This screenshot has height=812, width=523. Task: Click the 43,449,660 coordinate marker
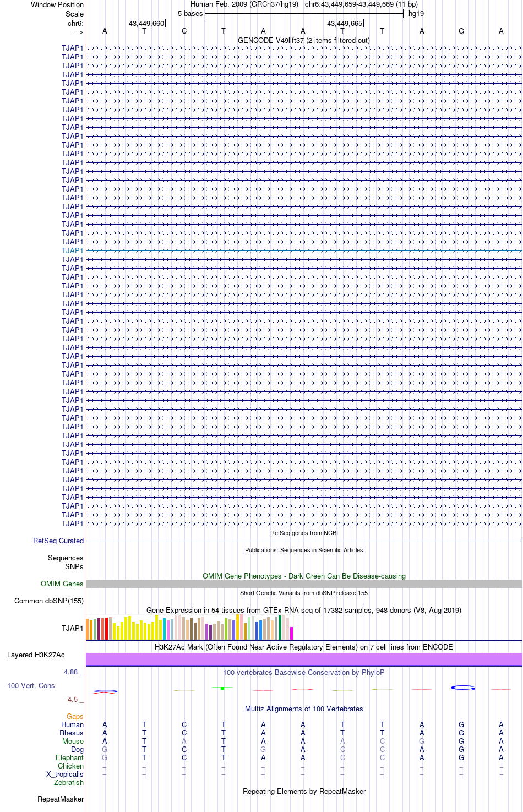click(x=146, y=24)
